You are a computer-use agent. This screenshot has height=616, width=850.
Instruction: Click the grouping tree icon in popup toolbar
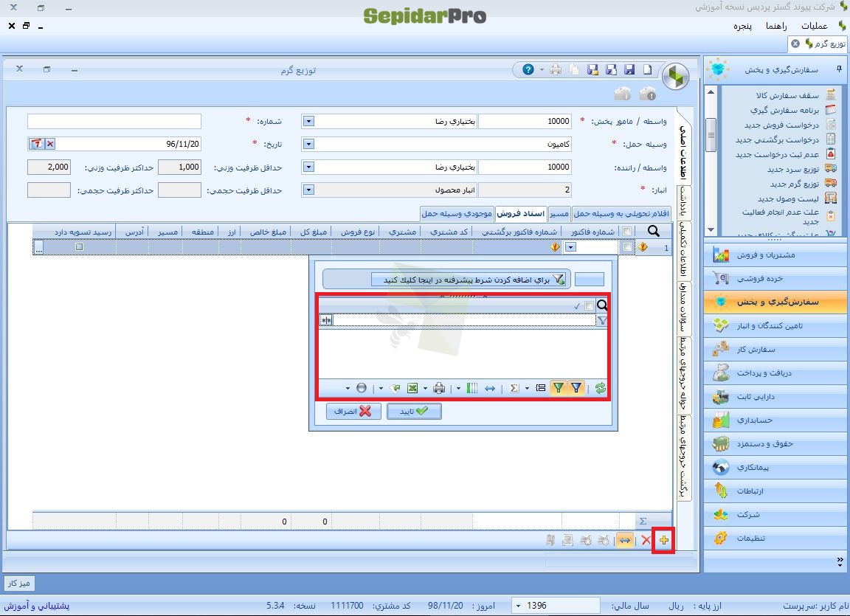point(540,388)
